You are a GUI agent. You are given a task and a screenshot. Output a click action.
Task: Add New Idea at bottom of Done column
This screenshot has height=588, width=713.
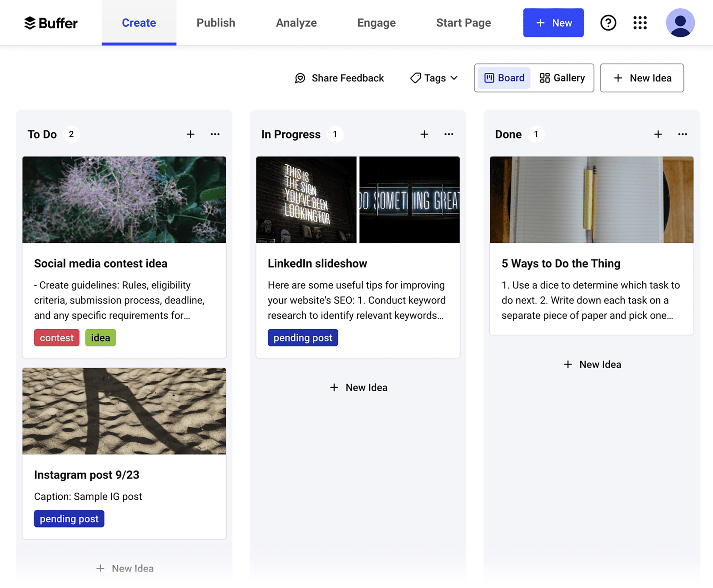pyautogui.click(x=592, y=365)
